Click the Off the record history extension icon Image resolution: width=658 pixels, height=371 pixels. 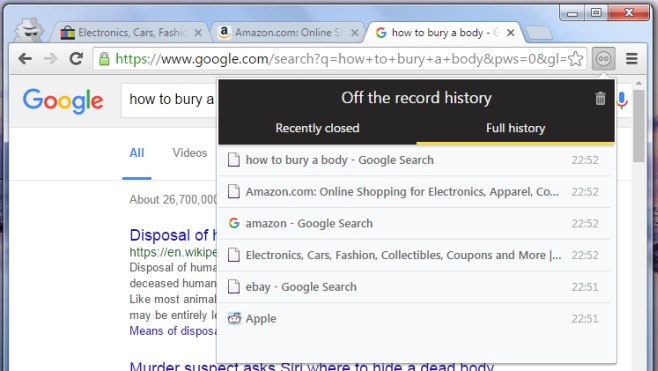tap(603, 59)
